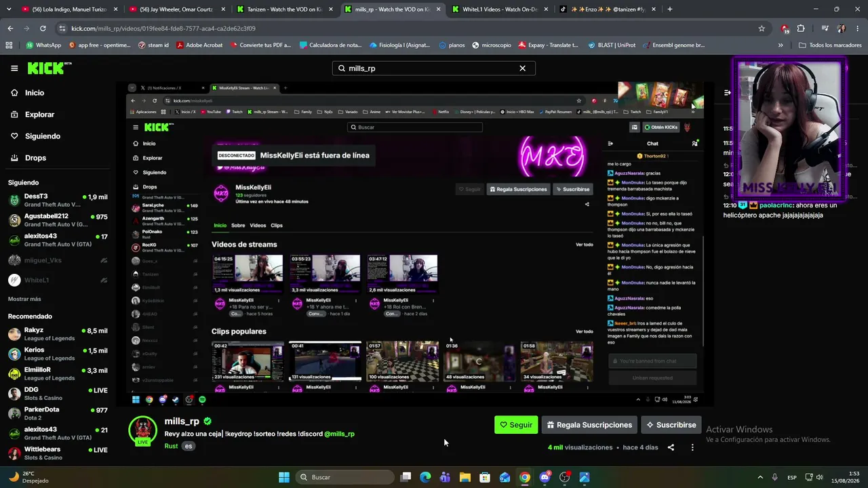This screenshot has height=488, width=868.
Task: Click Regala Suscripciones for mills_rp
Action: click(x=589, y=425)
